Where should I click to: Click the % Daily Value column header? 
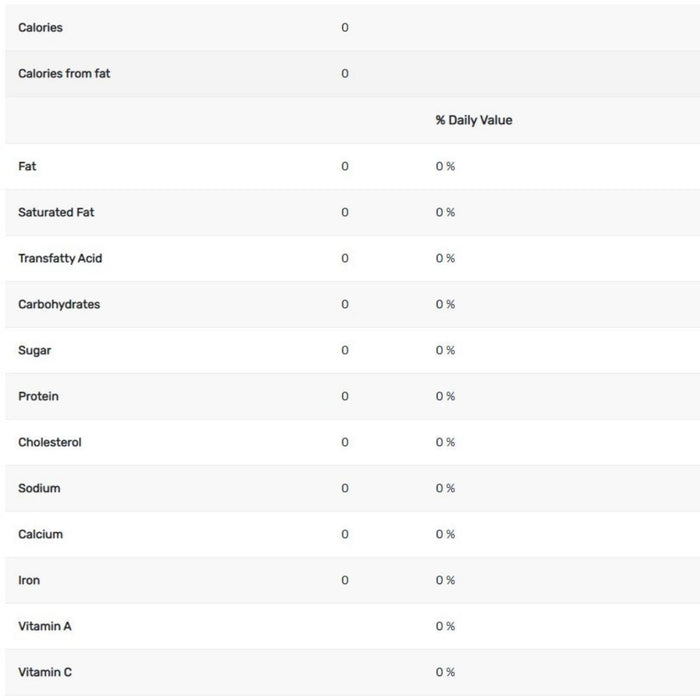pos(473,120)
